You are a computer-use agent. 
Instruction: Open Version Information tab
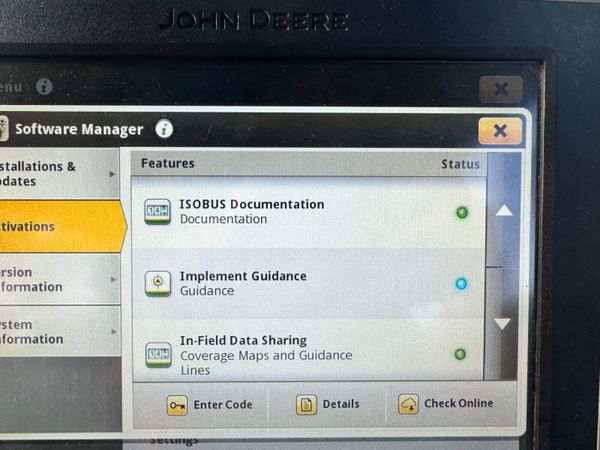pyautogui.click(x=60, y=279)
